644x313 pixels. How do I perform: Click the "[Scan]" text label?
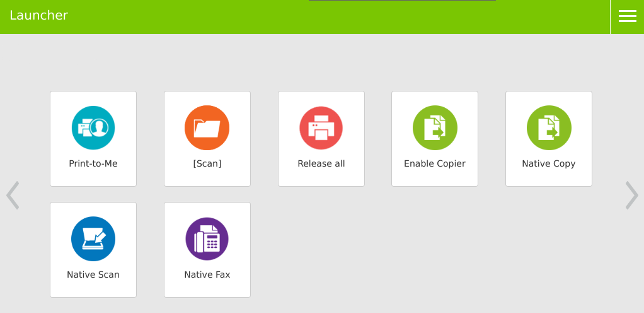pyautogui.click(x=207, y=163)
